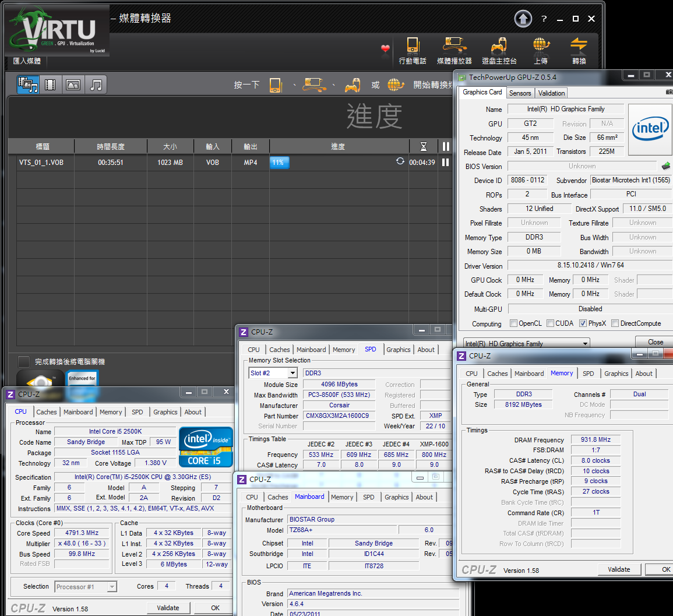Image resolution: width=673 pixels, height=616 pixels.
Task: Click the small gamepad icon in the hint bar
Action: (x=353, y=85)
